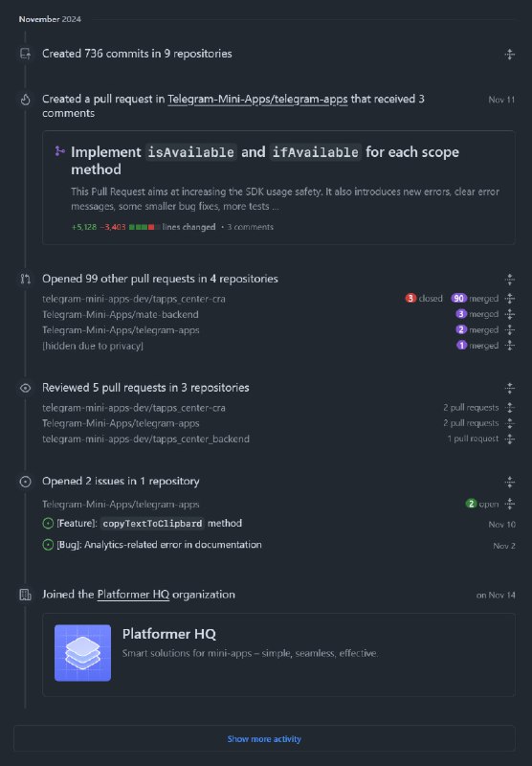532x766 pixels.
Task: Expand mate-backend merged pull requests row
Action: [x=510, y=314]
